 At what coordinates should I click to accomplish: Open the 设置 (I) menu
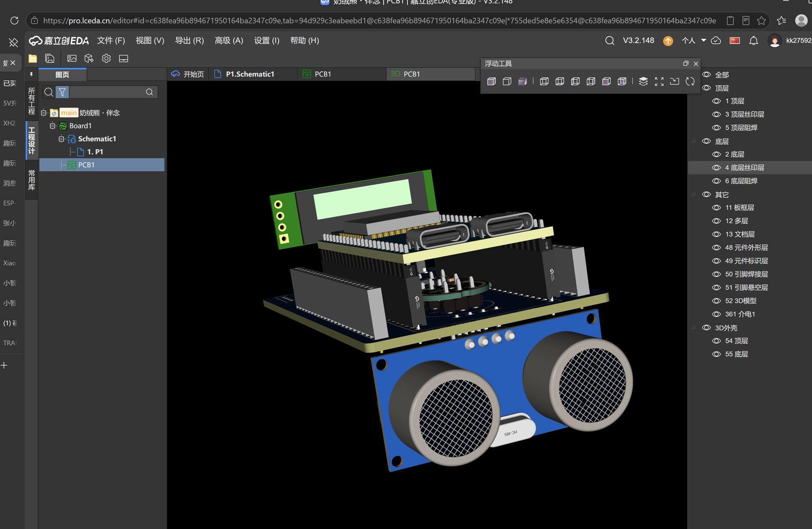coord(266,41)
